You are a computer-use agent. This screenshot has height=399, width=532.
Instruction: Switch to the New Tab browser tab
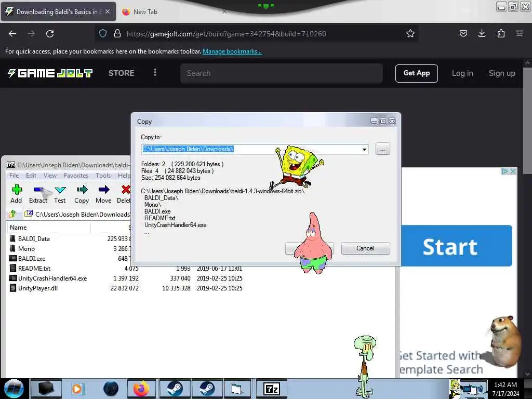point(145,12)
